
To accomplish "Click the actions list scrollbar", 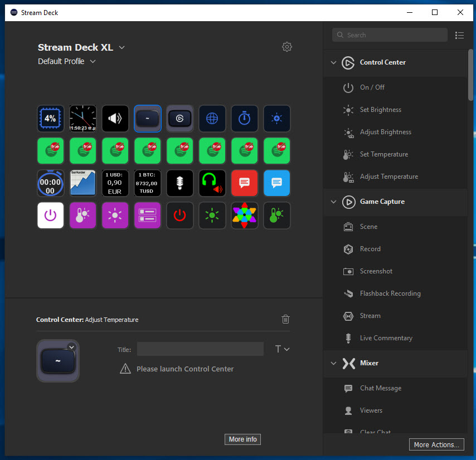I will pos(470,75).
